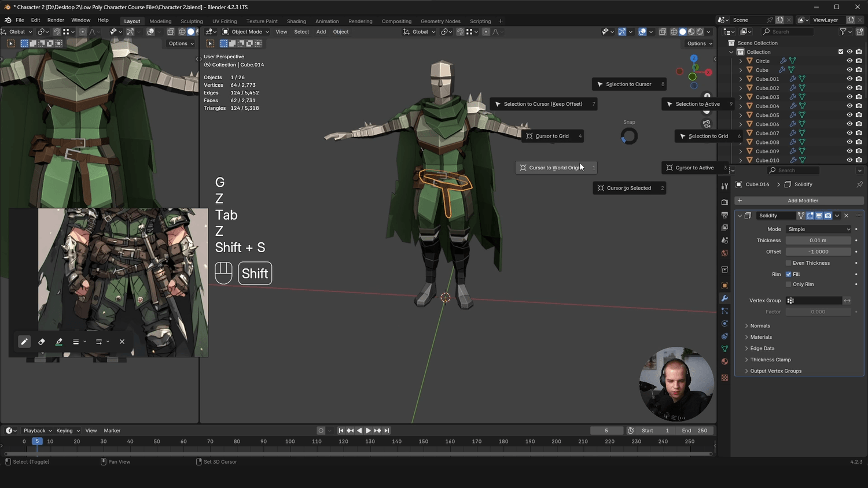868x488 pixels.
Task: Open the Modifiers wrench properties tab
Action: click(724, 298)
